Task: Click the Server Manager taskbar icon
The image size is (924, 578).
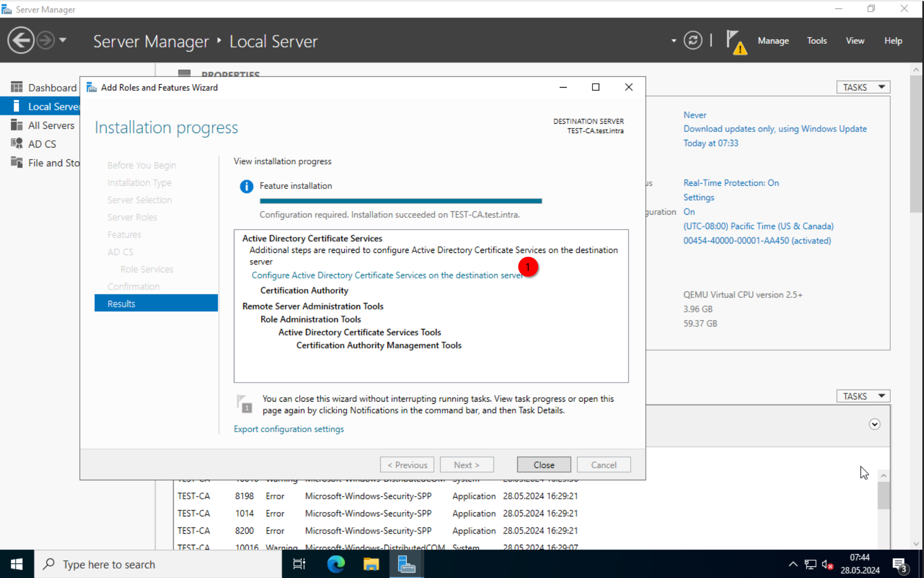Action: (406, 564)
